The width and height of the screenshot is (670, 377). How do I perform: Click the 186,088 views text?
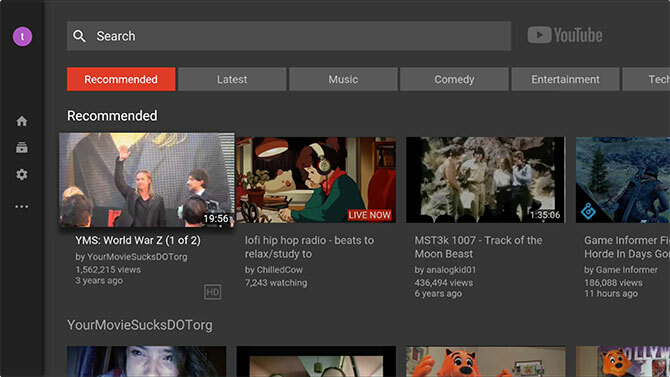tap(613, 283)
